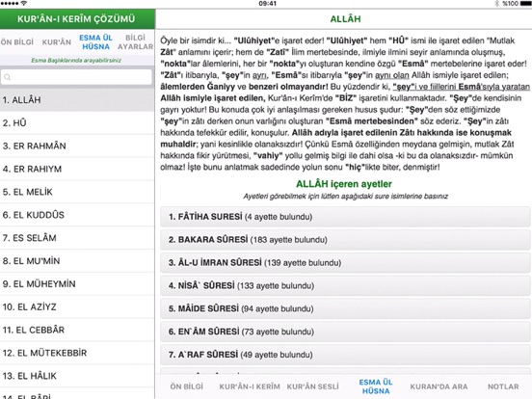Switch to KUR'ÂN-I KERÎM bottom tab
The height and width of the screenshot is (399, 532).
250,386
